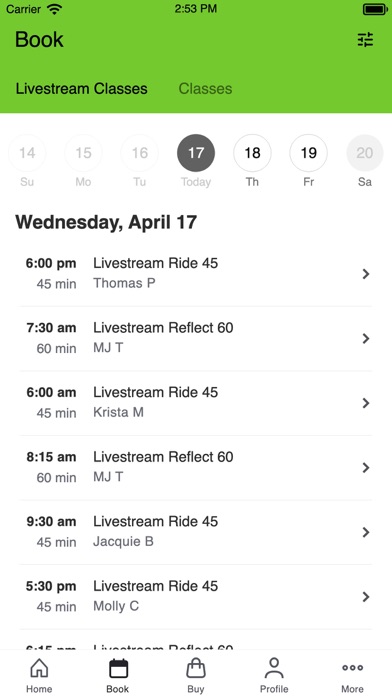The image size is (392, 696).
Task: Open the 6:00 am Krista M class
Action: 196,403
